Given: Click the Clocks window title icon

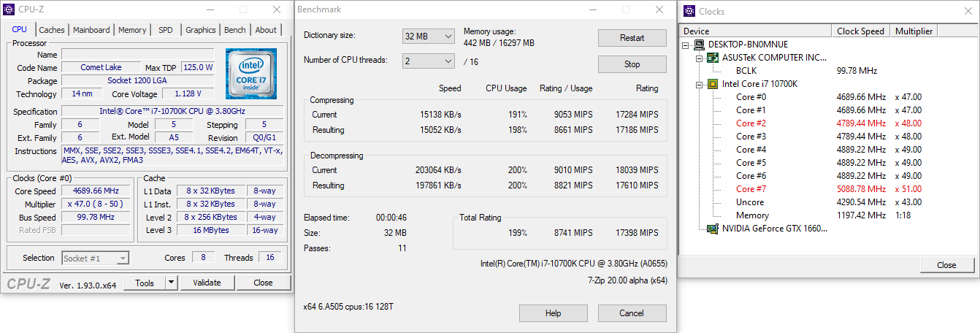Looking at the screenshot, I should (689, 11).
